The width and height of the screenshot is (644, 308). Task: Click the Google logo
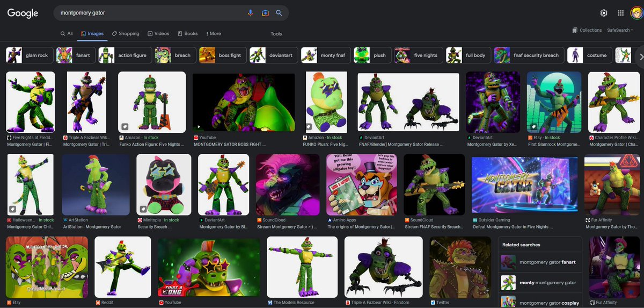(x=23, y=13)
